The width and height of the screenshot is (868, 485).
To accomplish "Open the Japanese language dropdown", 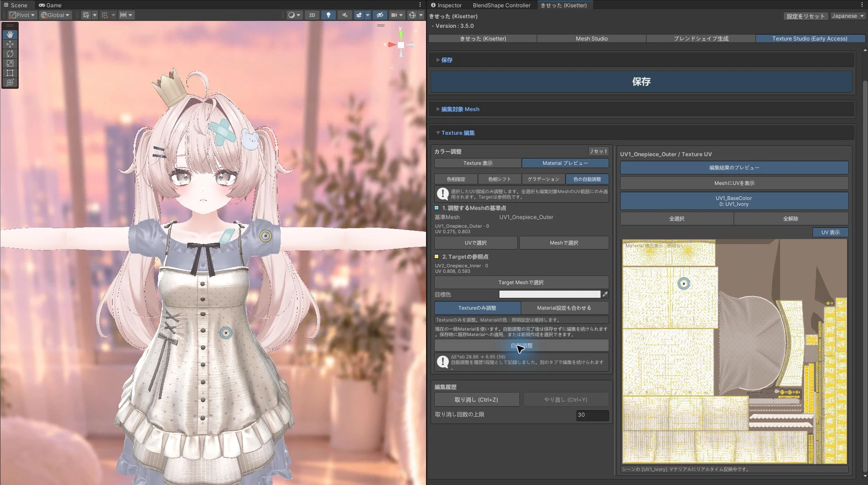I will tap(847, 16).
